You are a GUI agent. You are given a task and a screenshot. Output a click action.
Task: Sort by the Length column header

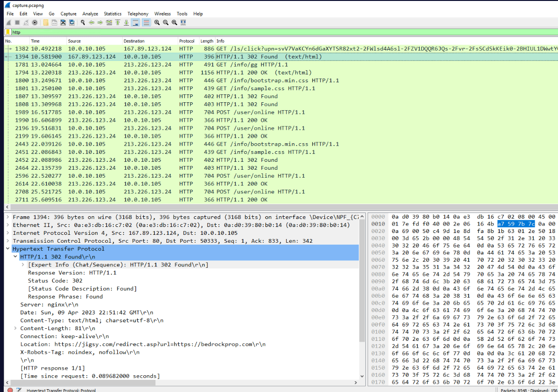pyautogui.click(x=207, y=41)
